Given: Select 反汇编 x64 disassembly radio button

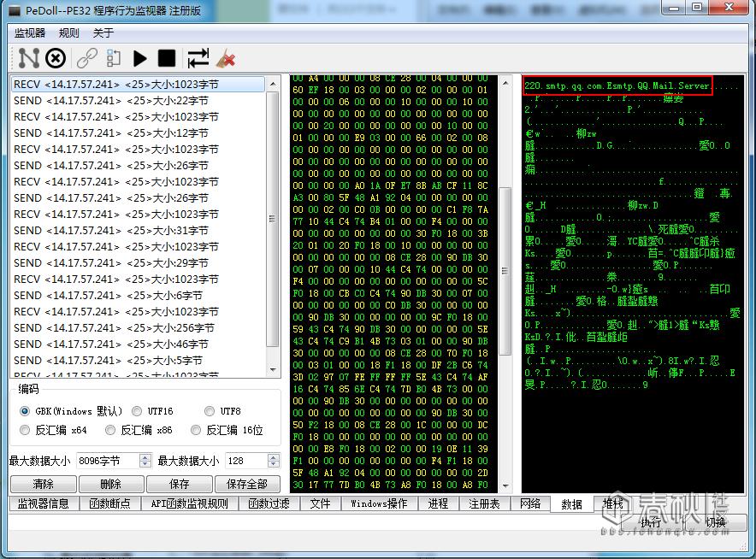Looking at the screenshot, I should pyautogui.click(x=25, y=430).
